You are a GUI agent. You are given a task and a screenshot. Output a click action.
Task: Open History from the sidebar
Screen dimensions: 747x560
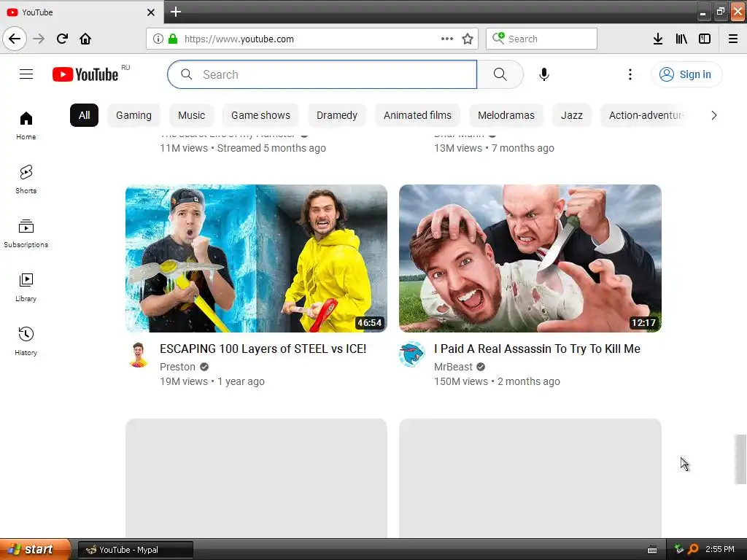click(26, 341)
